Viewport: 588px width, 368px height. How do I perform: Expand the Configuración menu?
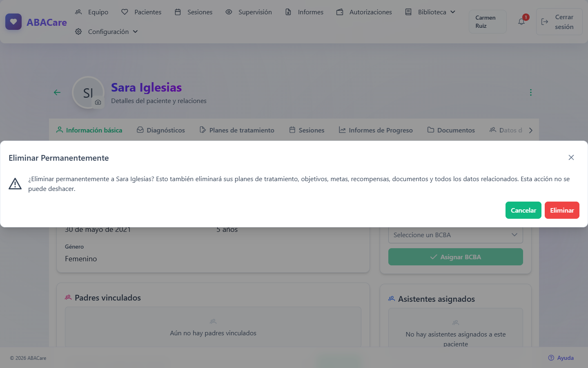tap(107, 31)
